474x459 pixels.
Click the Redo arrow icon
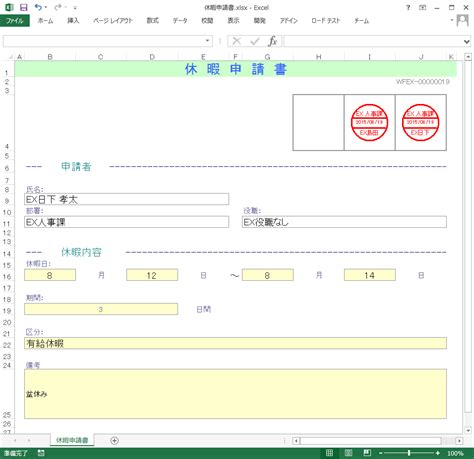click(58, 7)
